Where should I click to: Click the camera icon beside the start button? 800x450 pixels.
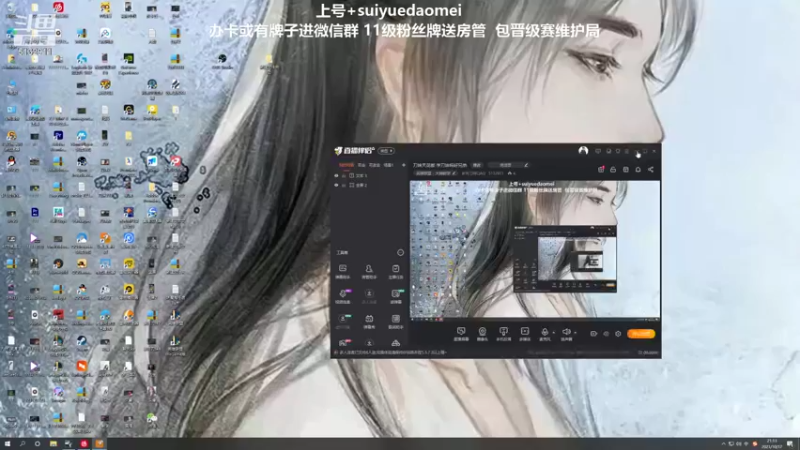(x=593, y=334)
